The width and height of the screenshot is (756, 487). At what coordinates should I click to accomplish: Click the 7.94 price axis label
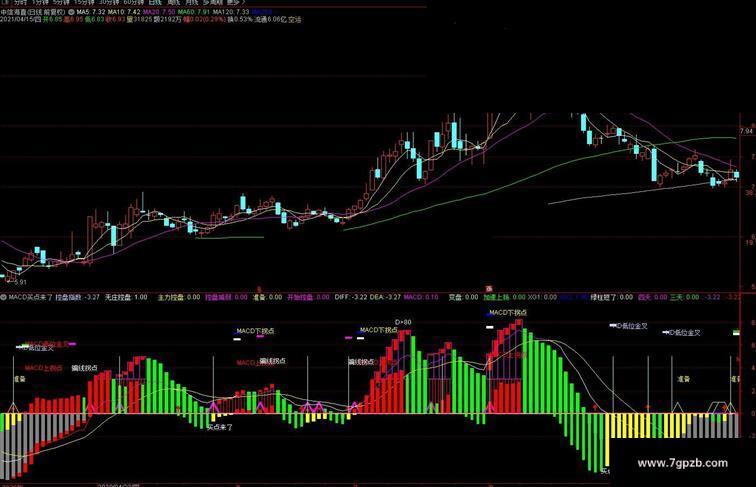tap(746, 131)
